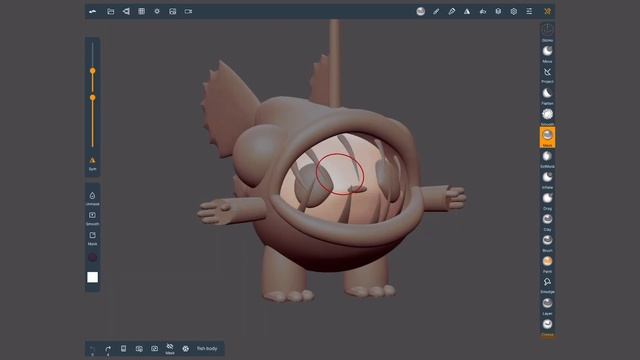Viewport: 640px width, 360px height.
Task: Open the Nomad logo menu
Action: (93, 11)
